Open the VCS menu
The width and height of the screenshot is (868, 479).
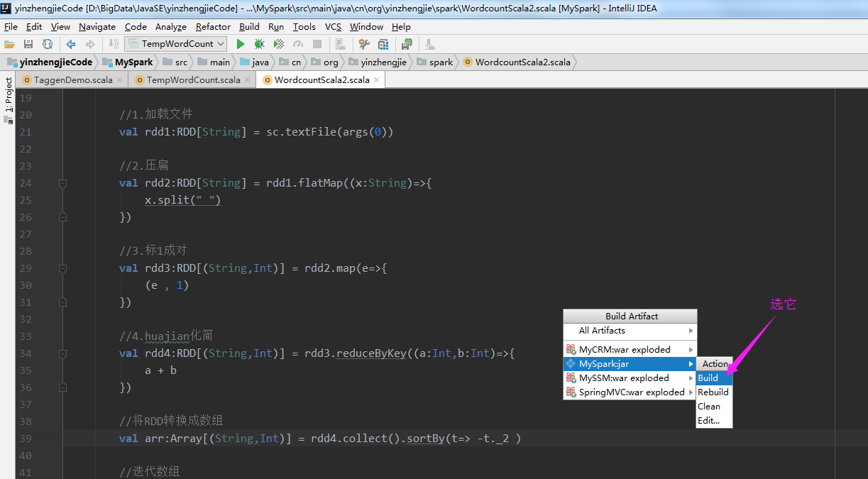pyautogui.click(x=333, y=26)
